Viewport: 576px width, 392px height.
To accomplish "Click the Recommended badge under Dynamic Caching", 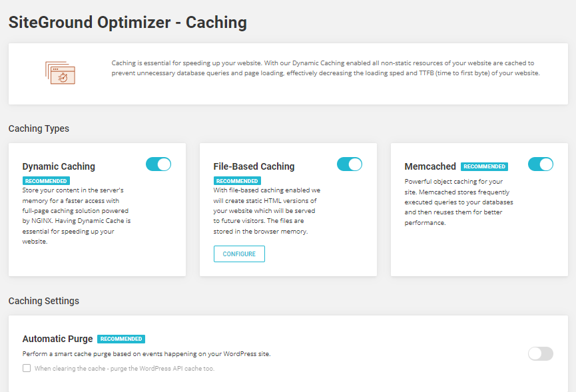I will (x=46, y=180).
